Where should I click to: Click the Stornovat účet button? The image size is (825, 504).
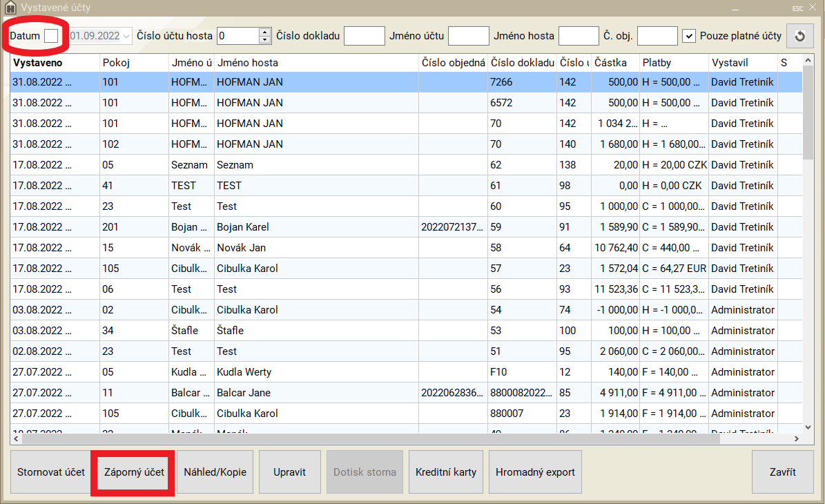pos(50,472)
